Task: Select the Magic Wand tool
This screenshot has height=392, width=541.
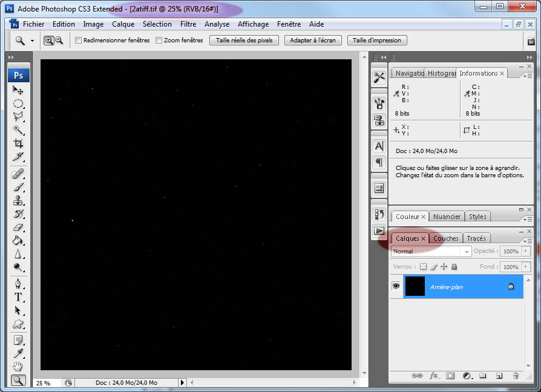Action: [x=18, y=130]
